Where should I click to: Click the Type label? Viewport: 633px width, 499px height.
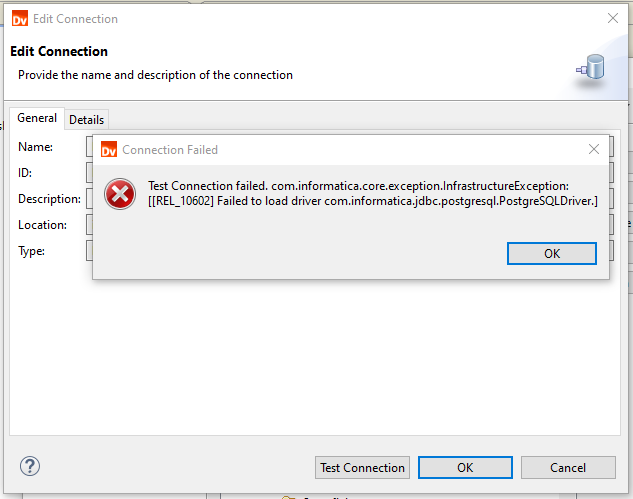tap(31, 251)
